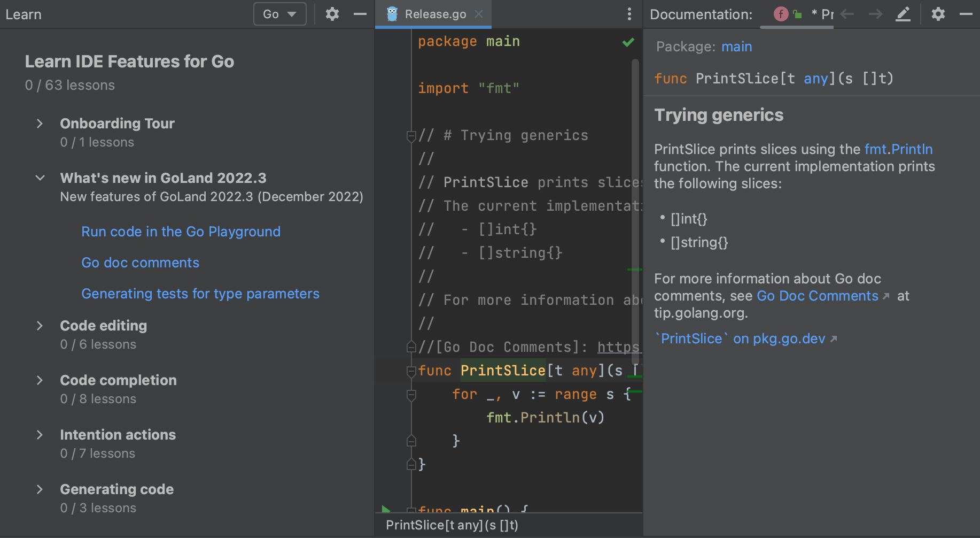Open Learn panel settings gear
Viewport: 980px width, 538px height.
point(332,14)
